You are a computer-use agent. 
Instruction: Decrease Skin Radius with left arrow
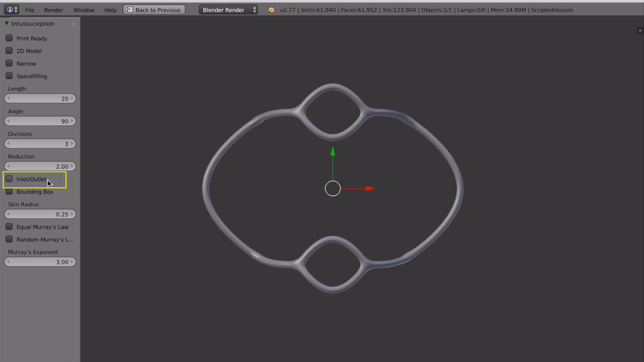coord(8,214)
